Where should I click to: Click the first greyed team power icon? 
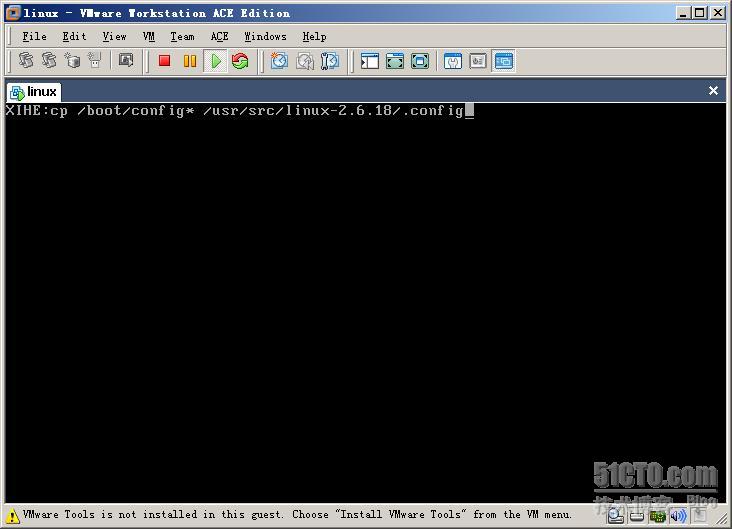[x=26, y=60]
